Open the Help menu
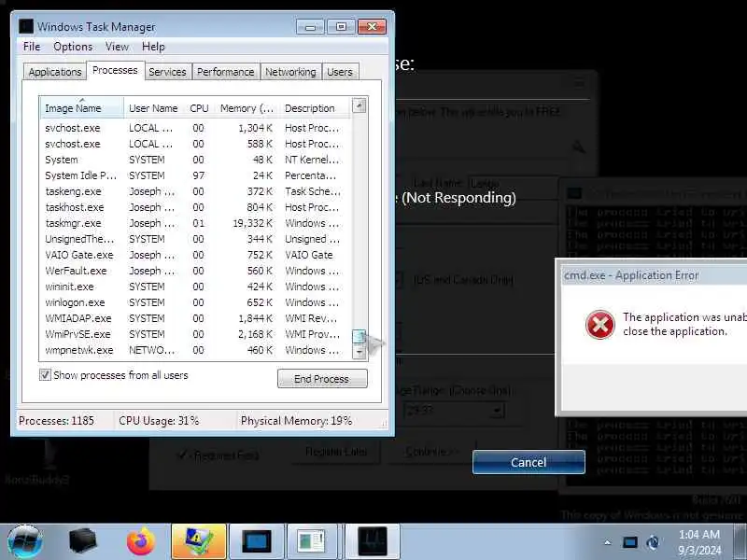The image size is (747, 560). point(153,47)
